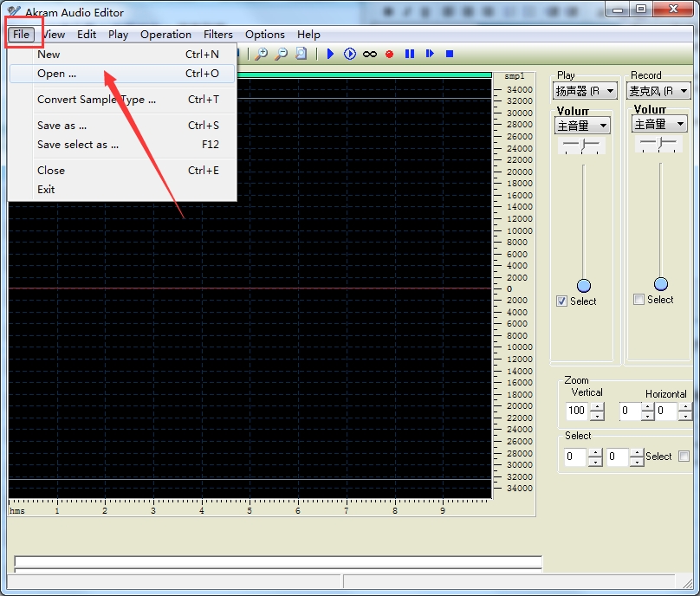Click the zoom-to-fit page magnifier icon

coord(301,54)
